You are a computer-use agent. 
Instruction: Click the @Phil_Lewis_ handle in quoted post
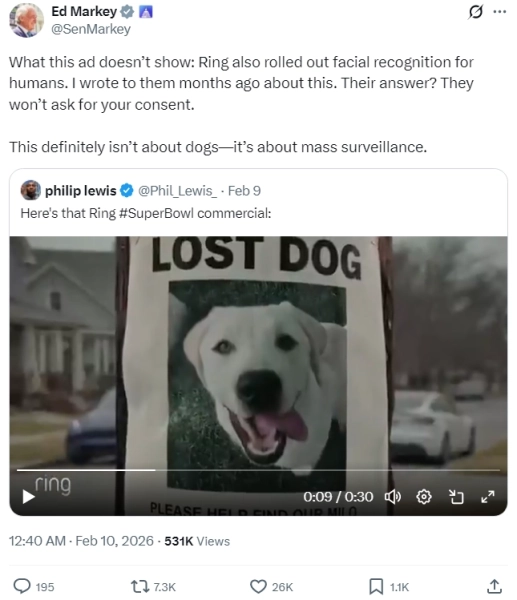click(177, 191)
